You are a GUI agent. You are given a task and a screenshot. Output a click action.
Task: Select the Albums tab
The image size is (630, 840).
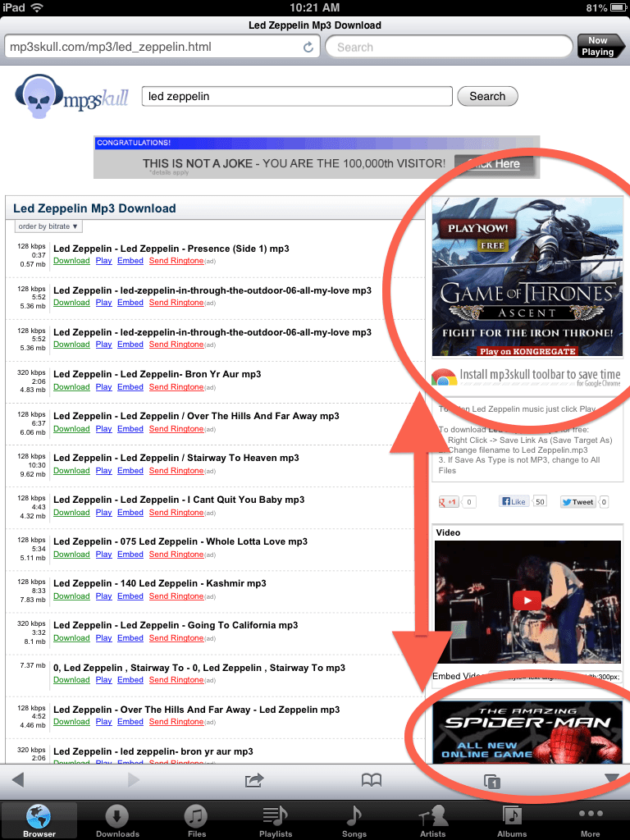512,819
